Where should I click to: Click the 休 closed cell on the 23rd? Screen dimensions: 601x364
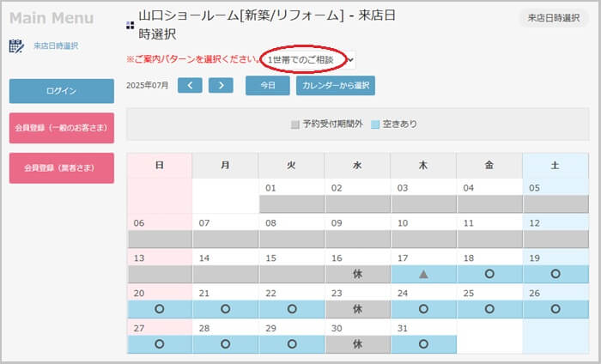tap(357, 308)
